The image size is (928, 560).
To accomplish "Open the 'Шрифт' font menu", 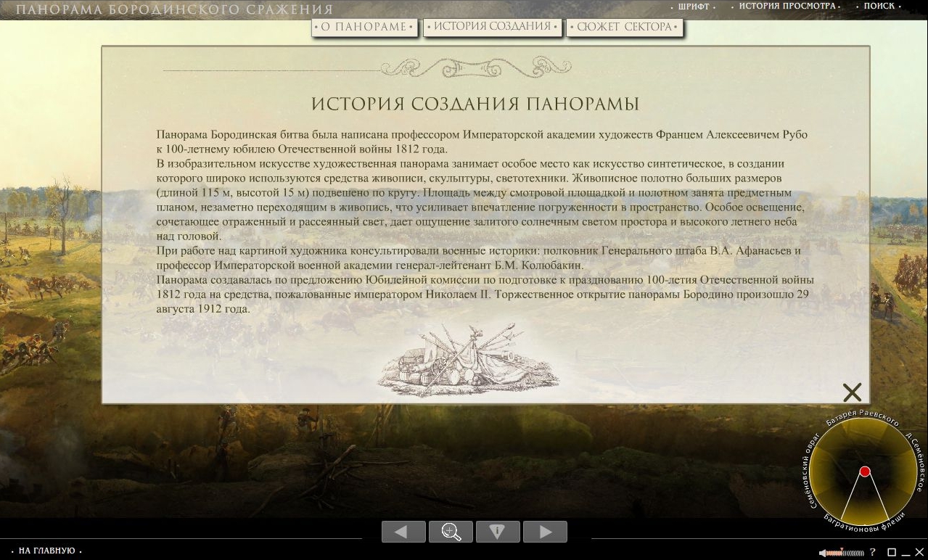I will tap(694, 7).
